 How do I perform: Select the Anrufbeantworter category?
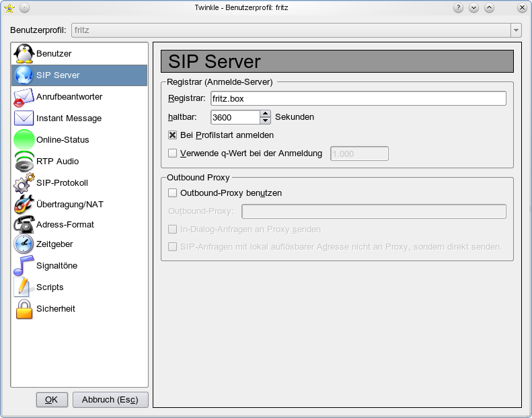[79, 97]
